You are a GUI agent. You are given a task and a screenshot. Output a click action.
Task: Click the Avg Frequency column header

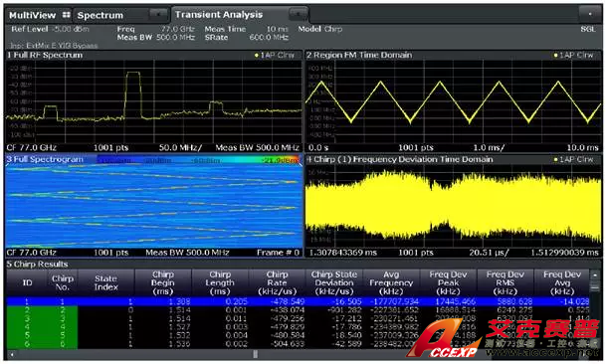(x=391, y=282)
